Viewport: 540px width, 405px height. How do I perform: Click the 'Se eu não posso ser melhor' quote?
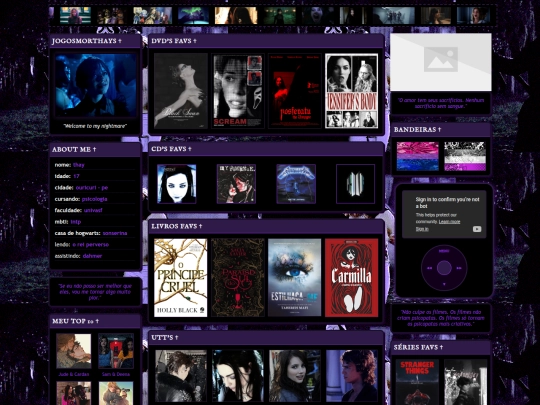pyautogui.click(x=95, y=292)
